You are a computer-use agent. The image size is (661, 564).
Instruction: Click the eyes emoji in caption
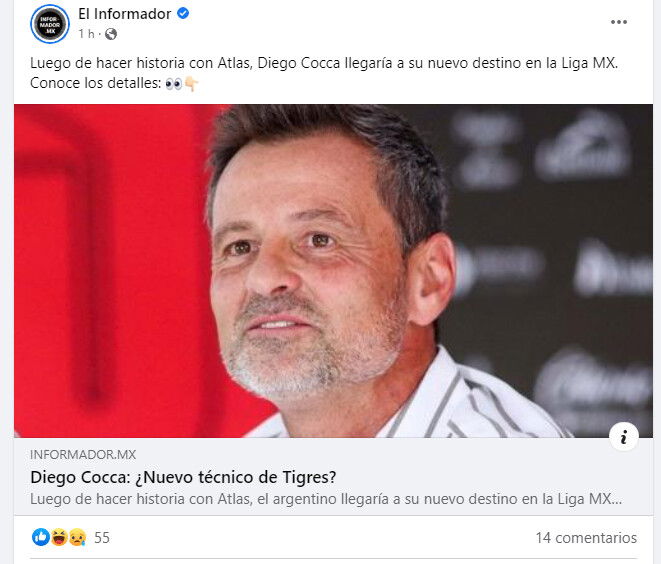(174, 84)
